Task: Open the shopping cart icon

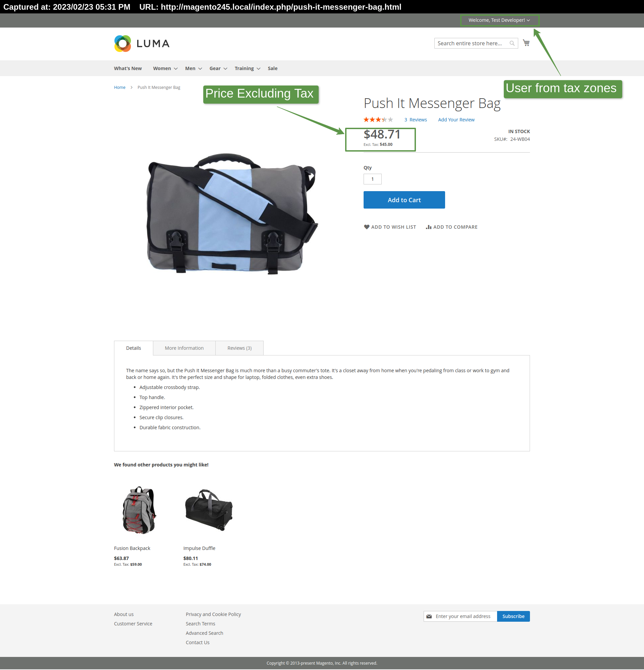Action: click(526, 43)
